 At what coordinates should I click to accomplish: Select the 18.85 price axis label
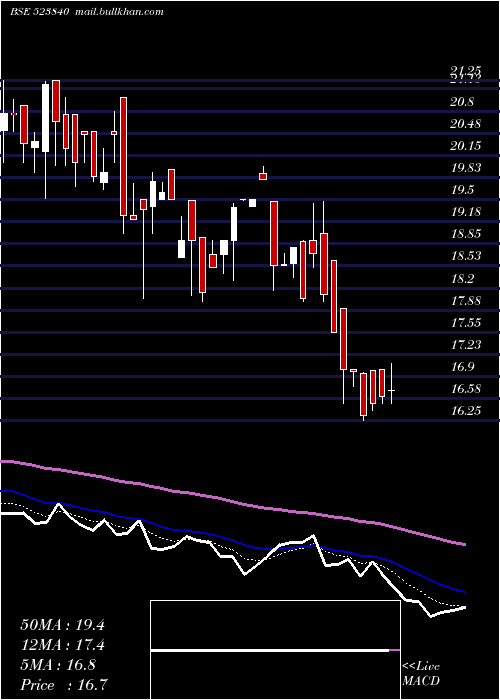[x=466, y=234]
